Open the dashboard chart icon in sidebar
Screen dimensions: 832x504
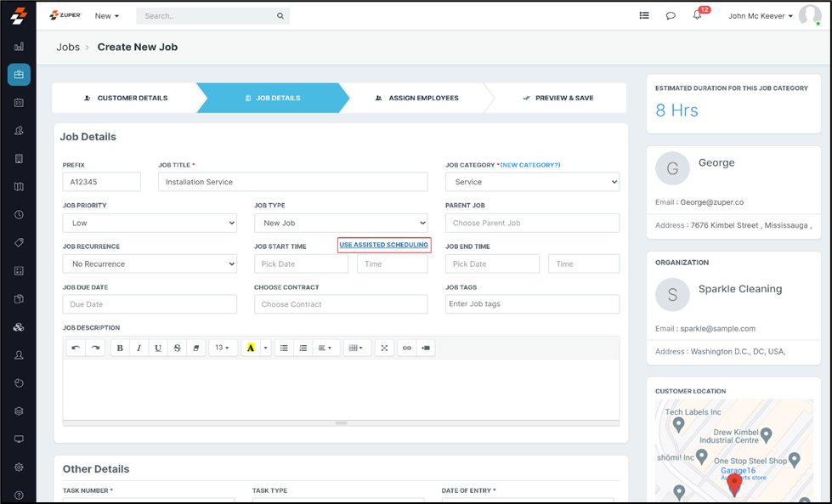(x=19, y=47)
